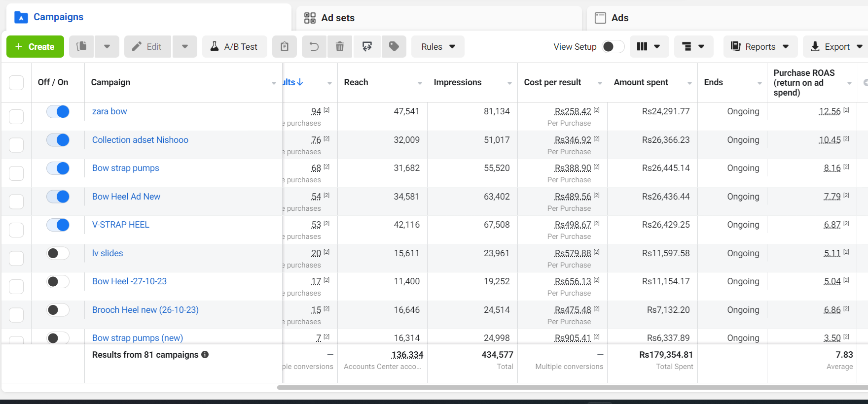Open the breakdown dropdown
868x404 pixels.
tap(693, 46)
